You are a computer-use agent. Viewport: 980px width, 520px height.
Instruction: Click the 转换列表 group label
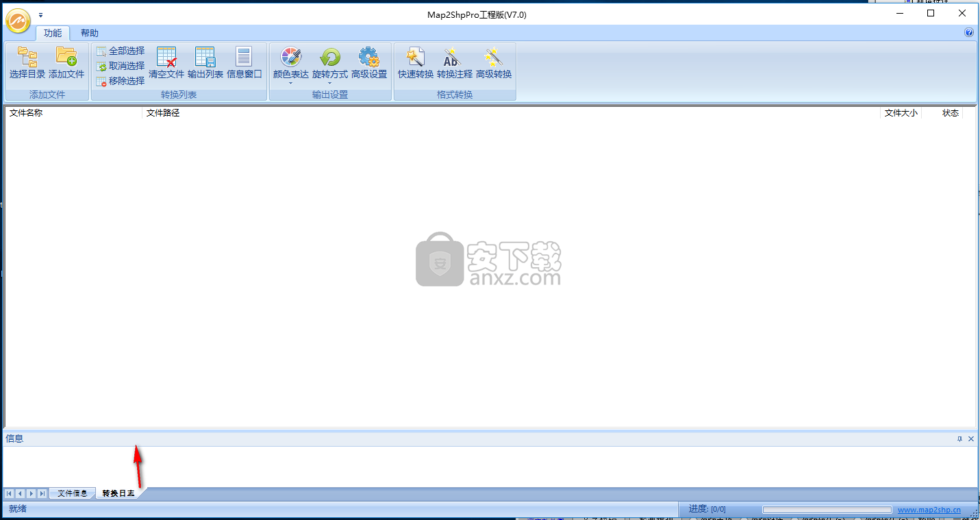pyautogui.click(x=179, y=95)
